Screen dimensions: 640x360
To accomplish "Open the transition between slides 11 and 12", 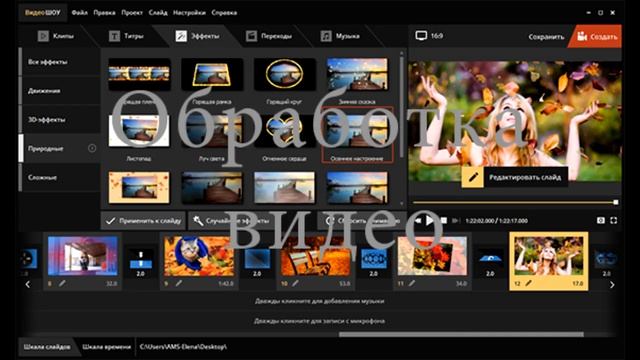I will click(x=490, y=259).
